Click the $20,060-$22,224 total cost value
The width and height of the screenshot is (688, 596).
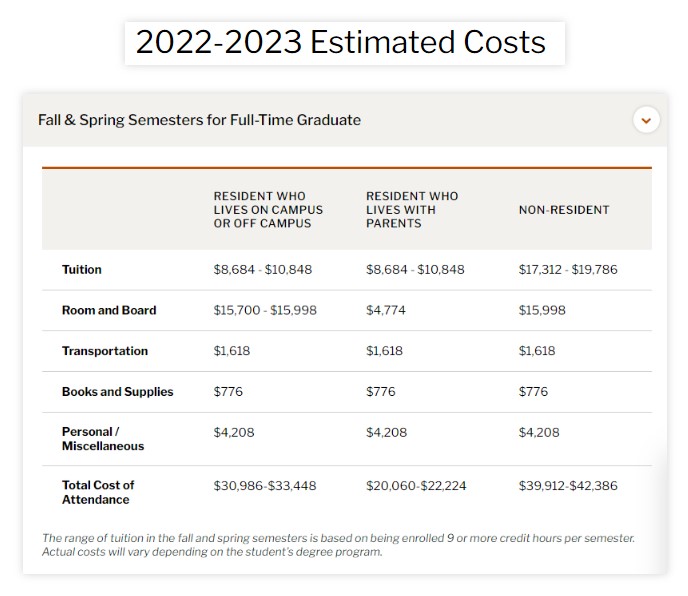tap(416, 486)
